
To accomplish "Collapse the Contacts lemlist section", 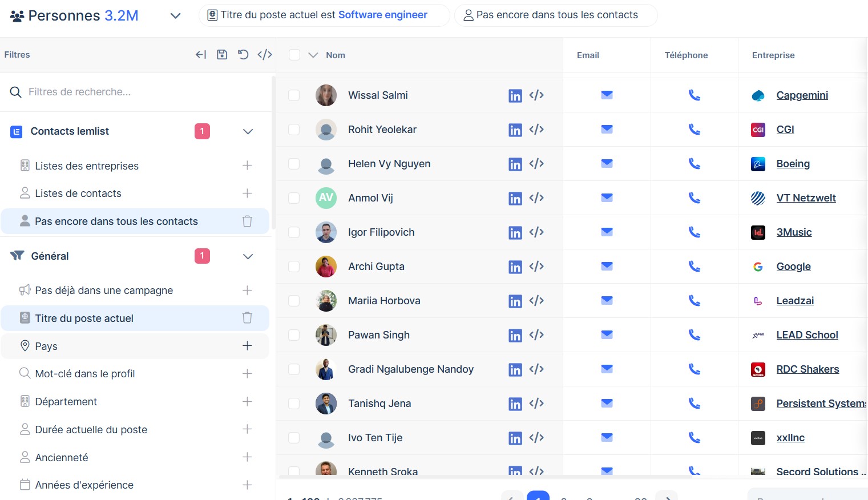I will (x=248, y=131).
